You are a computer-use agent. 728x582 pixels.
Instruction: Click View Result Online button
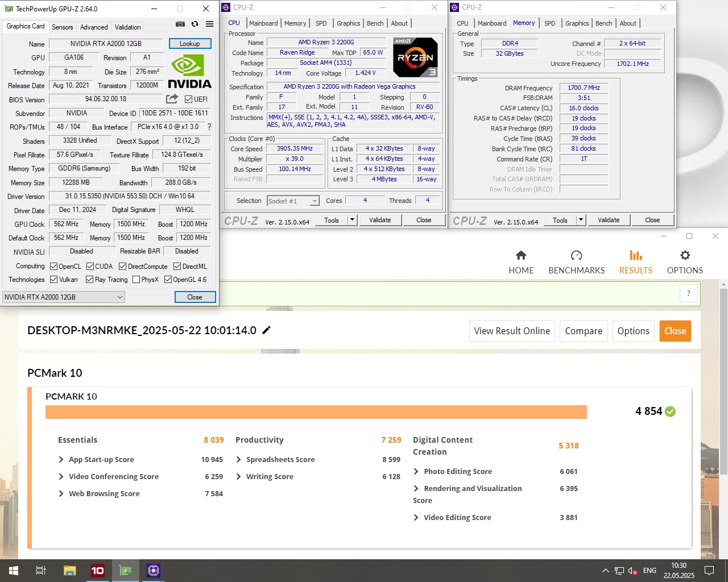pos(512,331)
